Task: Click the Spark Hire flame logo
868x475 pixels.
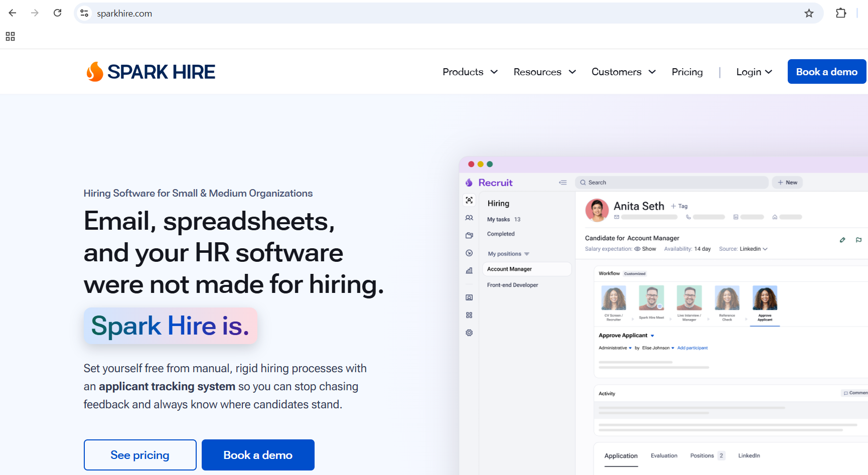Action: pyautogui.click(x=94, y=72)
